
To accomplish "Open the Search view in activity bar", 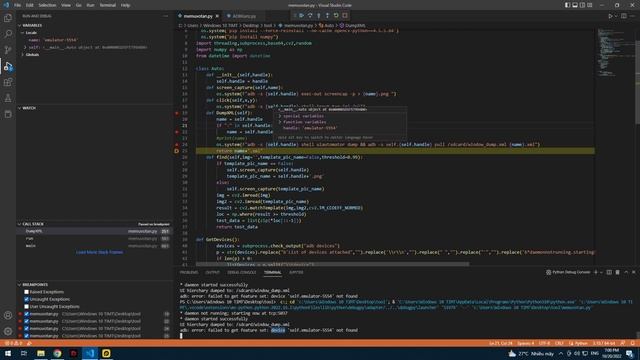I will click(8, 34).
